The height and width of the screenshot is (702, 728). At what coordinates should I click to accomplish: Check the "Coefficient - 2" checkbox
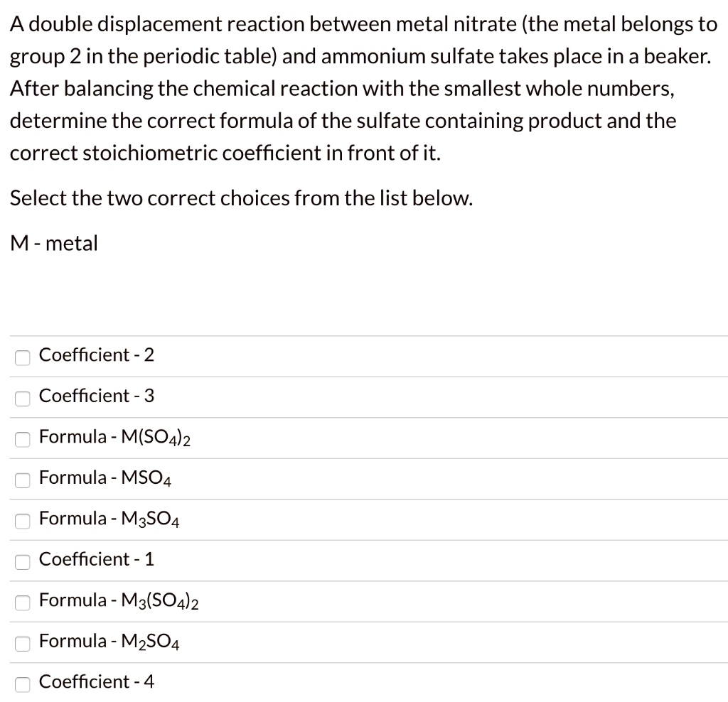[22, 357]
